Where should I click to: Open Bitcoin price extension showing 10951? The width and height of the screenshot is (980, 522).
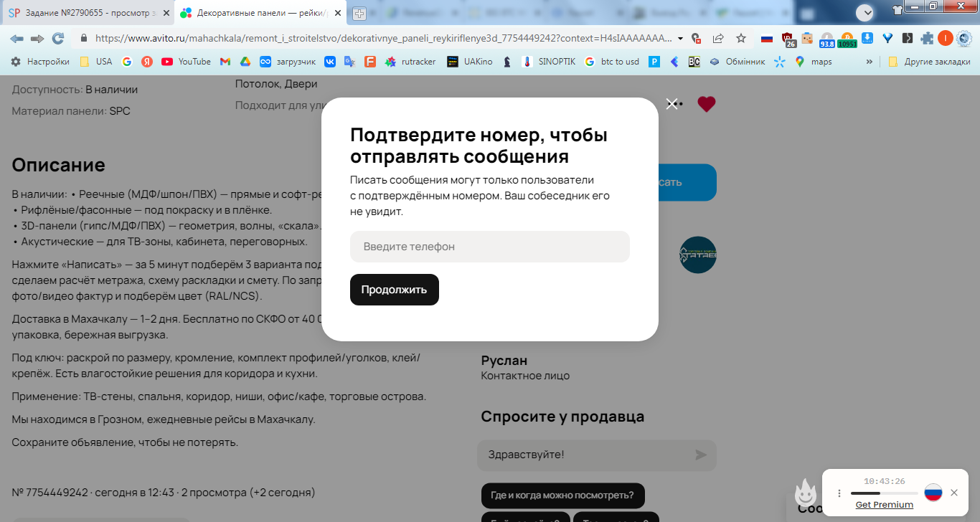847,40
